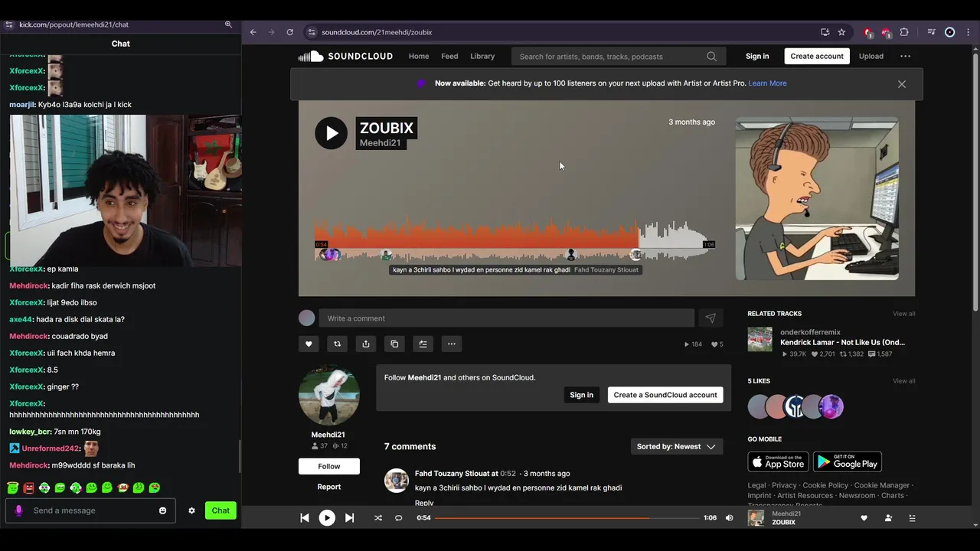Like the playing track in the bottom player

[864, 518]
